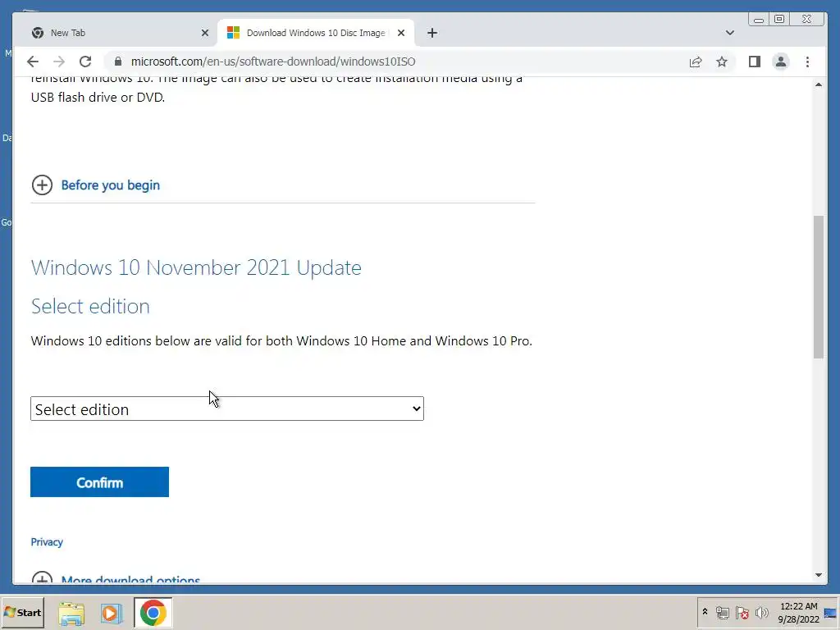Click the Windows 10 November 2021 Update heading
Image resolution: width=840 pixels, height=630 pixels.
point(196,267)
